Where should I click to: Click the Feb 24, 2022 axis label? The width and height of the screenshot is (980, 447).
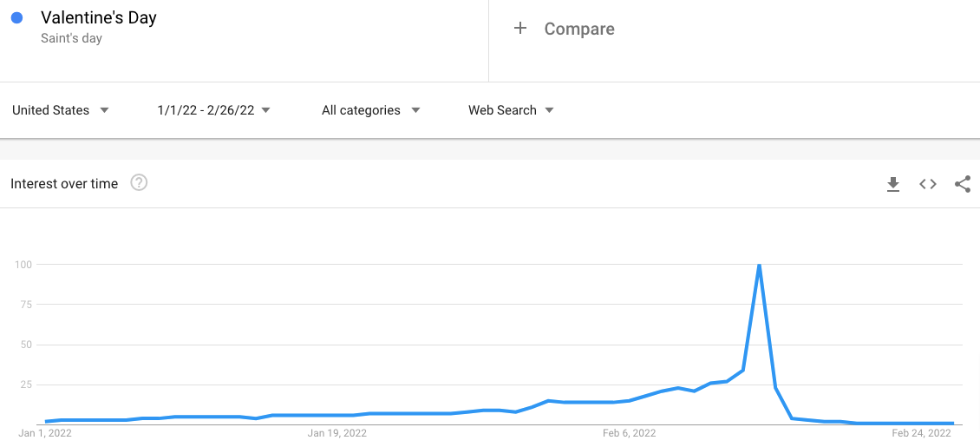pyautogui.click(x=922, y=433)
